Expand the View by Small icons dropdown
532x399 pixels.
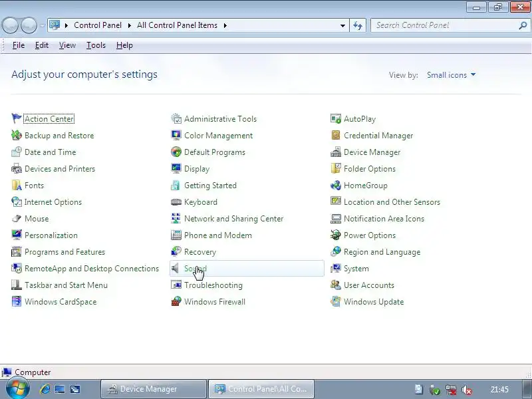pos(451,75)
